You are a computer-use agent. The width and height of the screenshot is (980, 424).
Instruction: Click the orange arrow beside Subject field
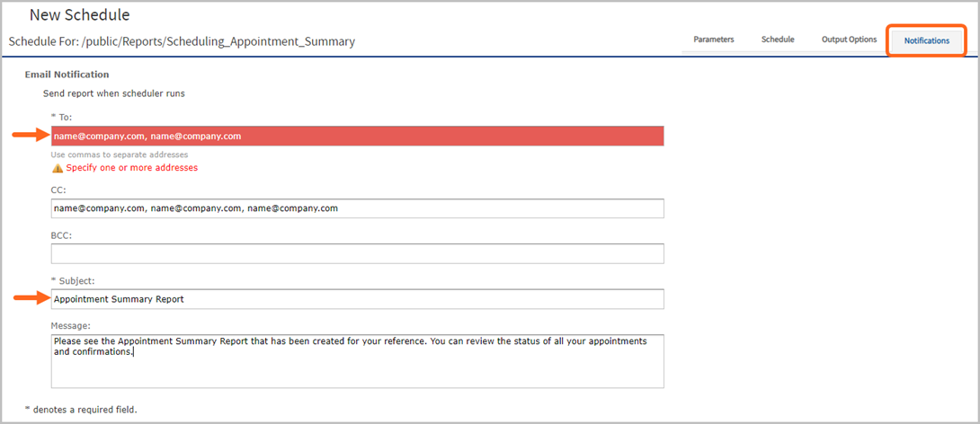click(31, 298)
